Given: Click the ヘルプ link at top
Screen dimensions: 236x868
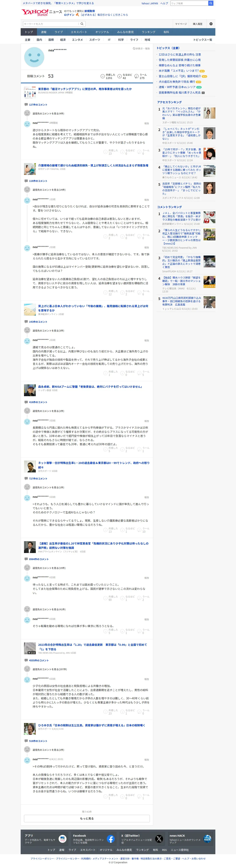Looking at the screenshot, I should 164,3.
